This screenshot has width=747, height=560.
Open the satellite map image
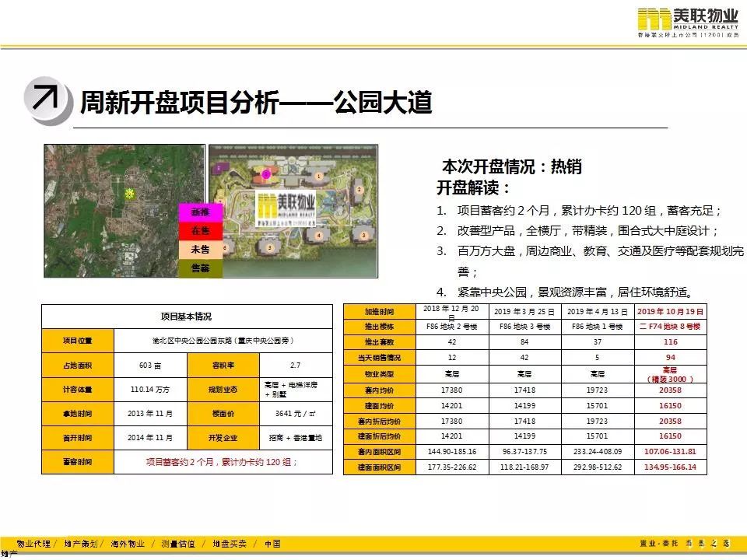pyautogui.click(x=124, y=211)
